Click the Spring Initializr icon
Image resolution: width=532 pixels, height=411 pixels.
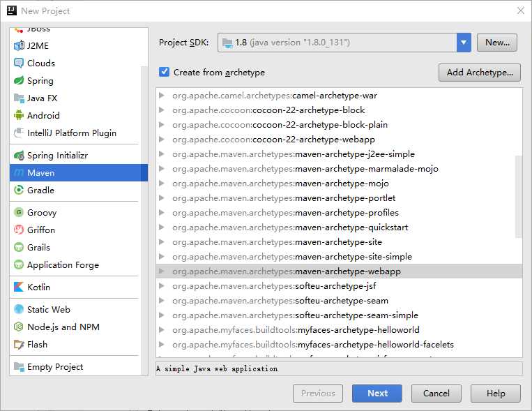click(19, 156)
